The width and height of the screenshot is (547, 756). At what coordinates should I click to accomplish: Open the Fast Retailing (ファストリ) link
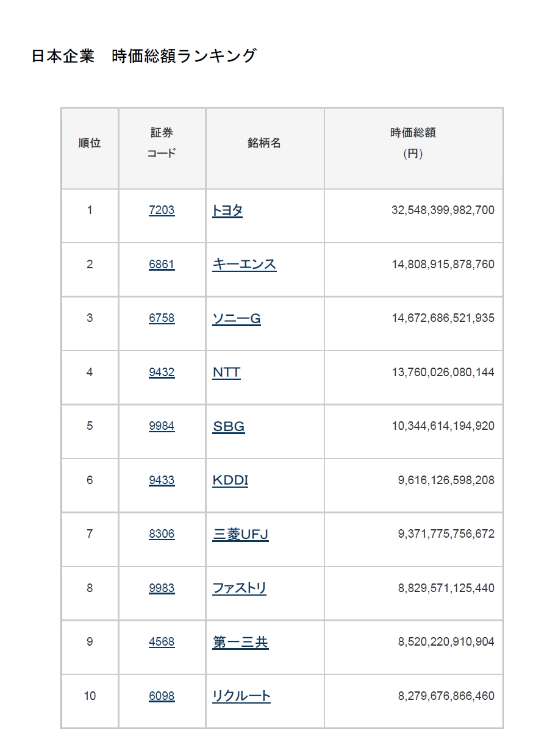(x=239, y=588)
